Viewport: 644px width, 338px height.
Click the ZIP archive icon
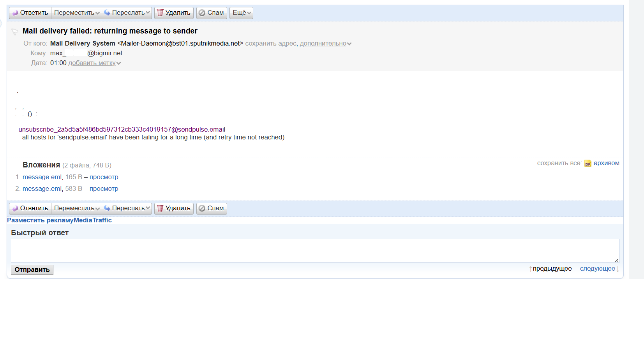tap(588, 164)
